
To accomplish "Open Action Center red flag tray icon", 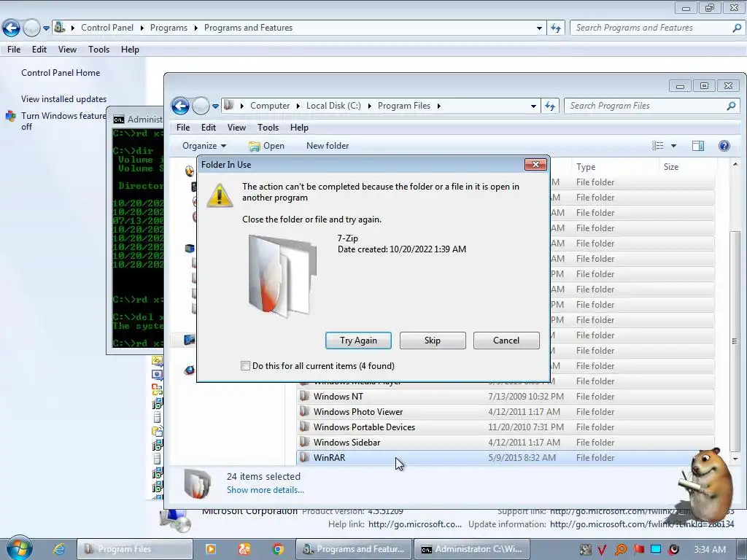I will click(638, 550).
